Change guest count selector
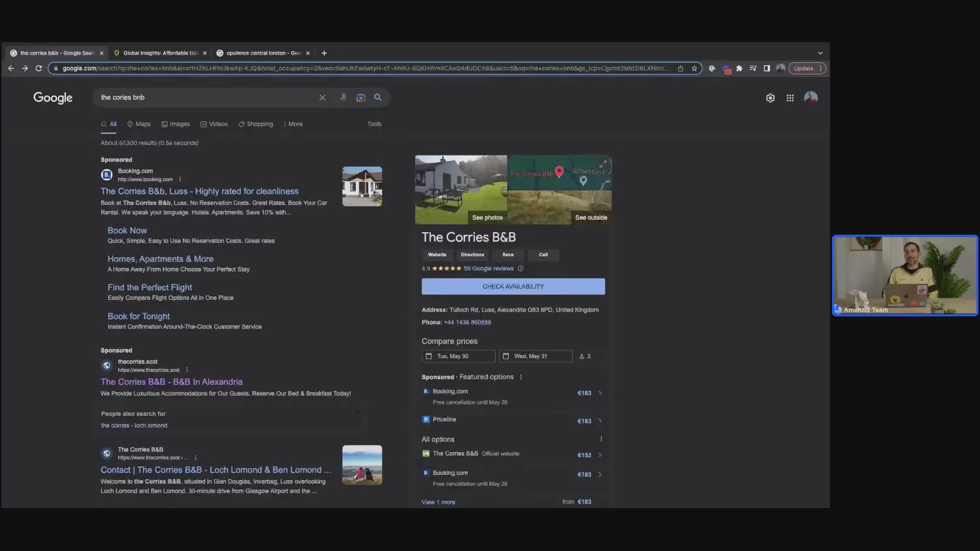This screenshot has width=980, height=551. coord(585,356)
